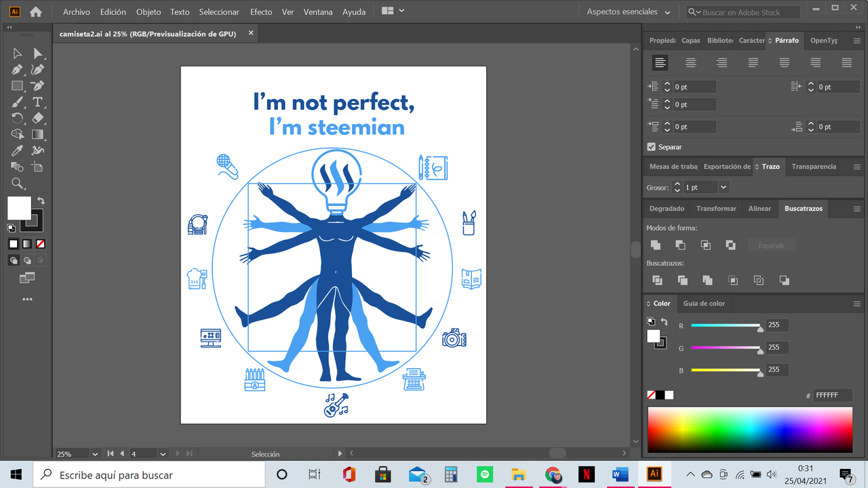Image resolution: width=868 pixels, height=488 pixels.
Task: Open the Ventana menu
Action: [x=318, y=12]
